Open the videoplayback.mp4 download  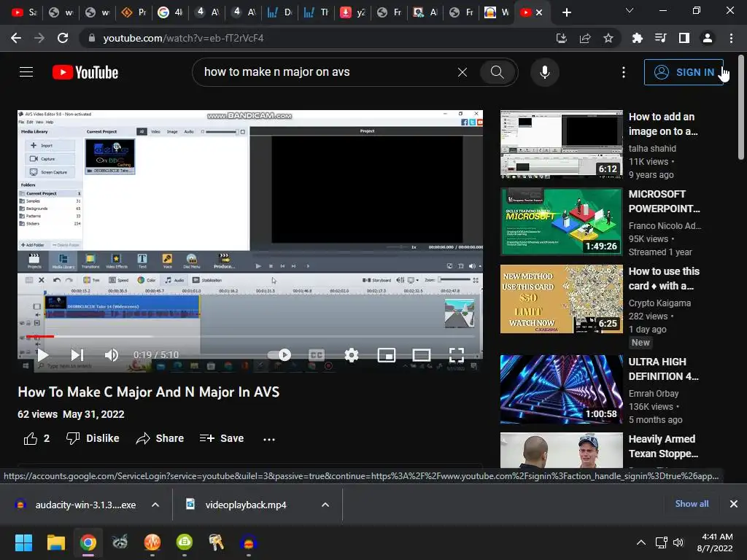pyautogui.click(x=245, y=505)
